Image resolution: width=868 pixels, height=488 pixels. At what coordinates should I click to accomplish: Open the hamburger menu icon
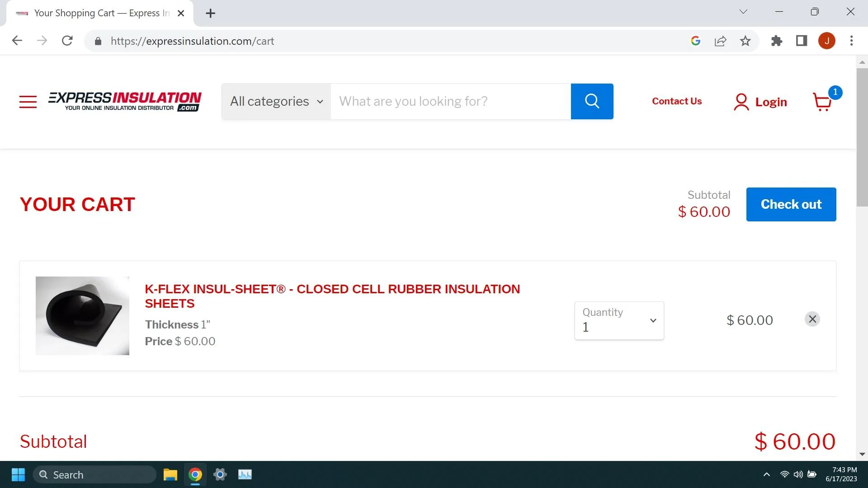(x=28, y=102)
